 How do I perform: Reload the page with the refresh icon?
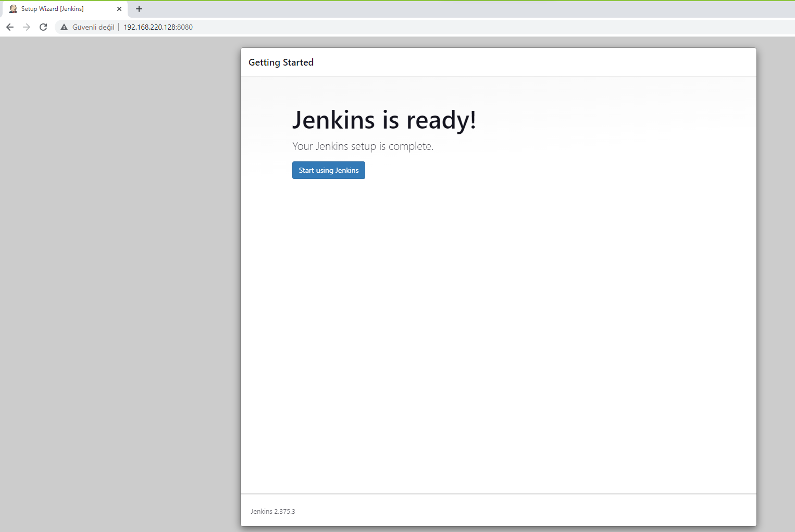point(43,27)
